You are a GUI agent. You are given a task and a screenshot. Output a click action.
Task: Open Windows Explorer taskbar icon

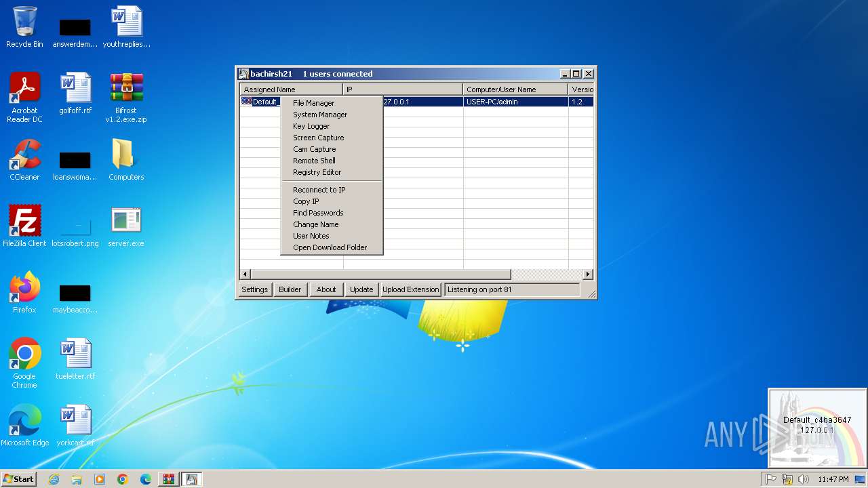pyautogui.click(x=77, y=479)
